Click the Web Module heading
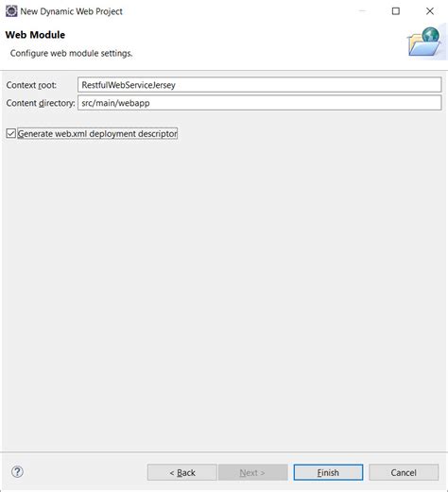Image resolution: width=448 pixels, height=492 pixels. coord(35,35)
